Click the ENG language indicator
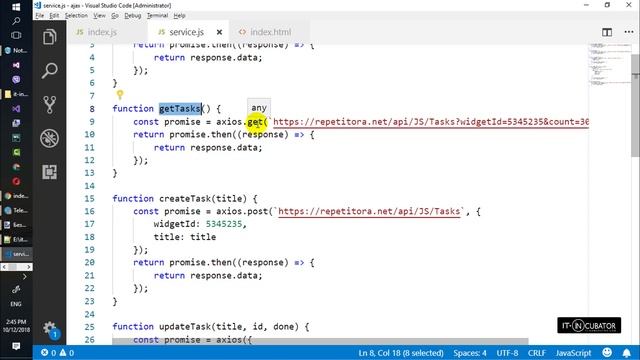 [16, 304]
